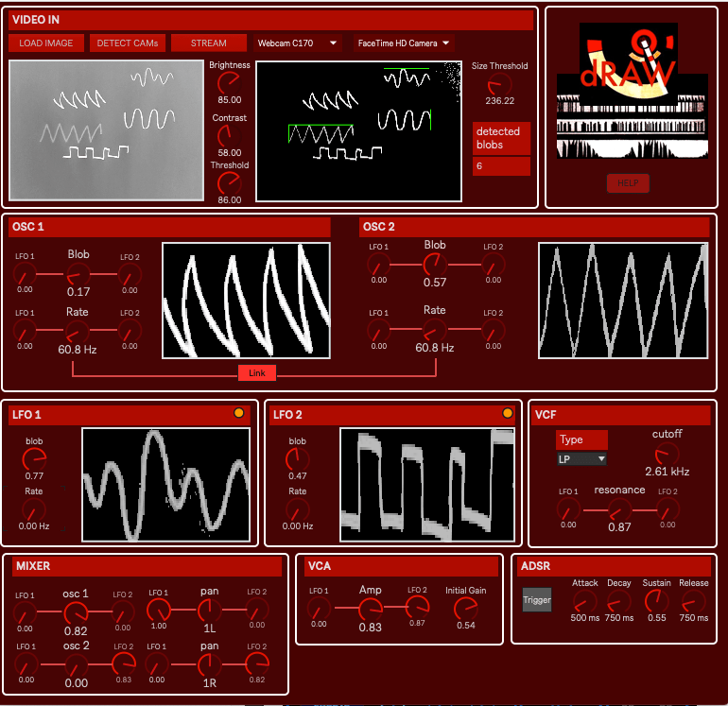
Task: Click the OSC 1 Blob knob
Action: [78, 273]
